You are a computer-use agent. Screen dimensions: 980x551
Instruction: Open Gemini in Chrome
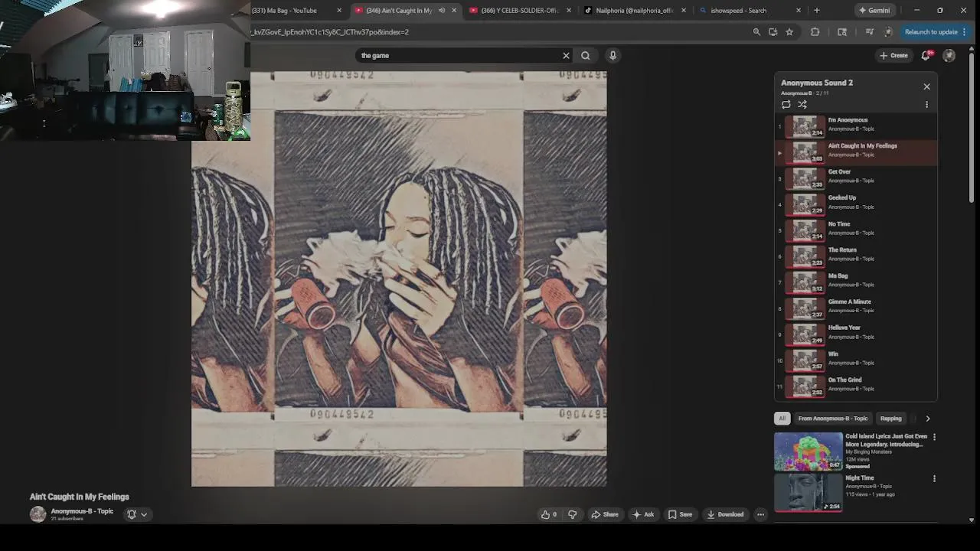tap(874, 11)
